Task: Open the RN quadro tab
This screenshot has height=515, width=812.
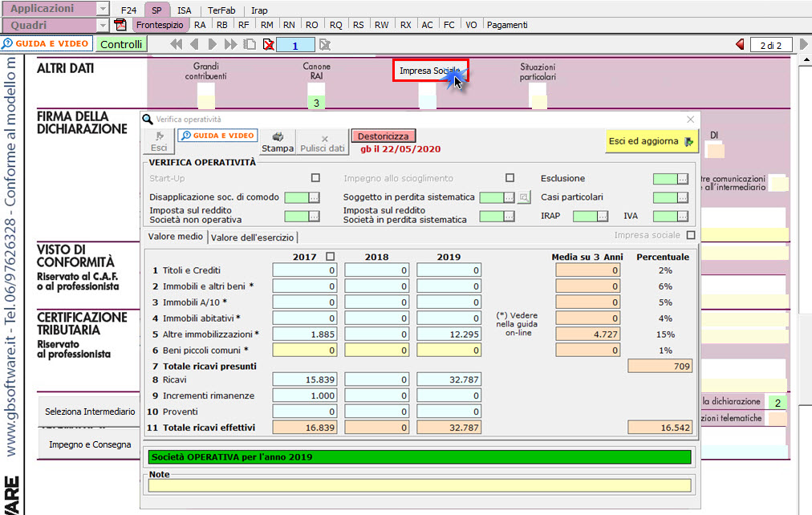Action: pos(289,25)
